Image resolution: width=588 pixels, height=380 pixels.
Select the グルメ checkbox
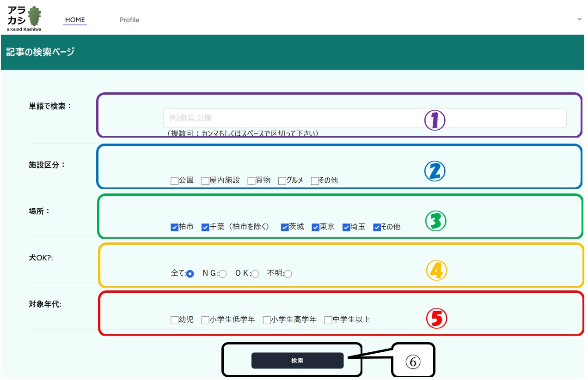point(282,181)
